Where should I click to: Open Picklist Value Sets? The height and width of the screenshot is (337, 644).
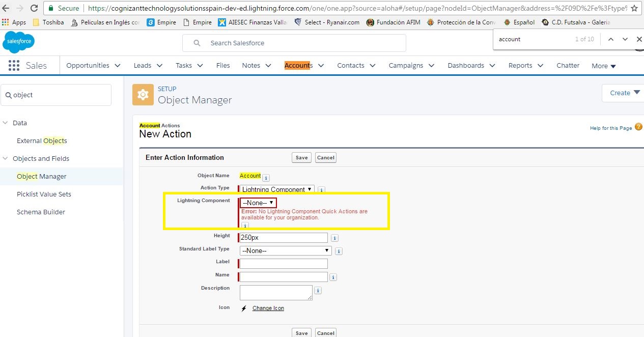(x=44, y=194)
